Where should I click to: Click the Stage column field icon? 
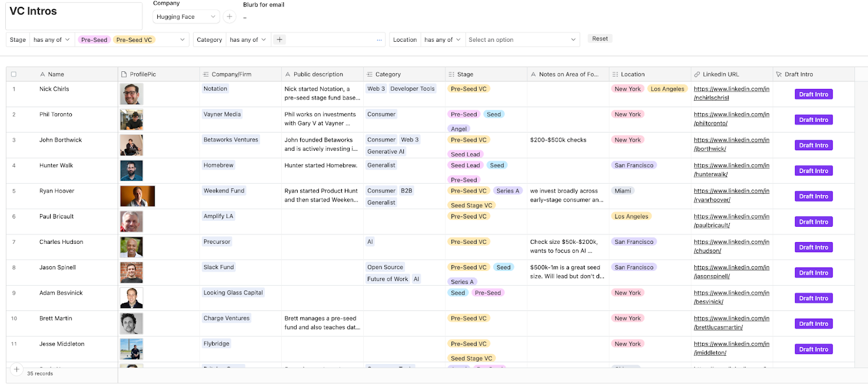(451, 75)
